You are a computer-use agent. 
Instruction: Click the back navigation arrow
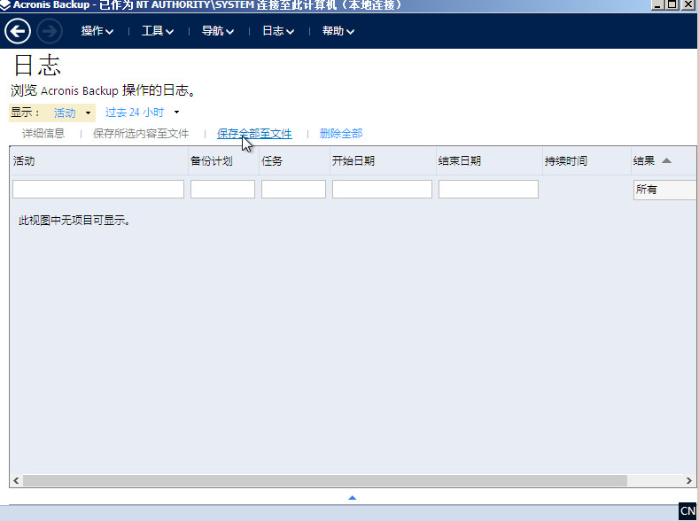point(17,31)
